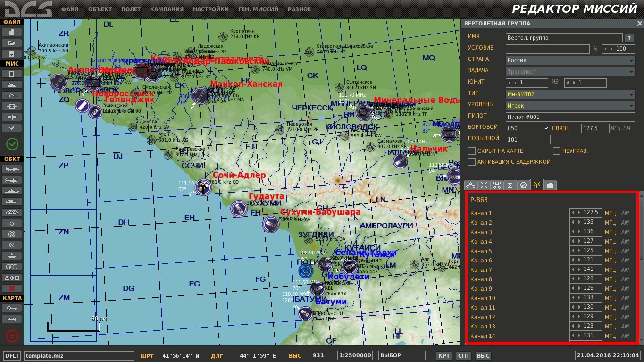Open the radio antenna tab
The height and width of the screenshot is (362, 644).
click(x=537, y=185)
